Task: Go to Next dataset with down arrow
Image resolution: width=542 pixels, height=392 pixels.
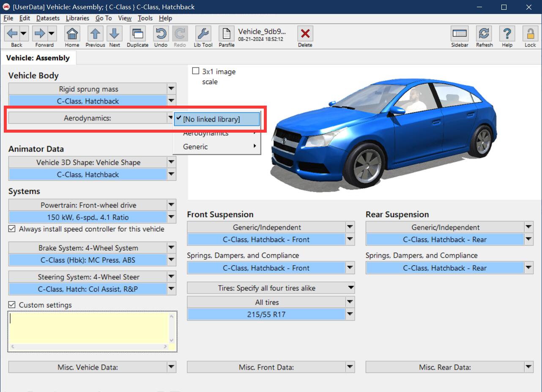Action: [115, 33]
